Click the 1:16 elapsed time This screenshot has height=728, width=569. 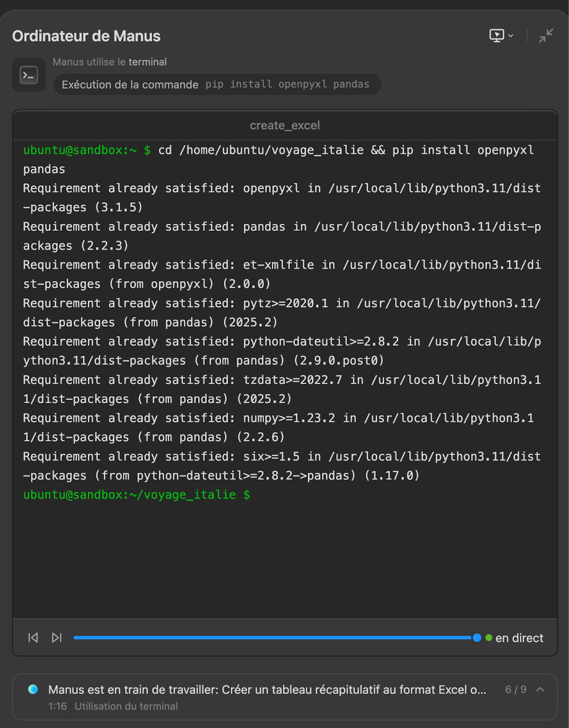tap(57, 706)
